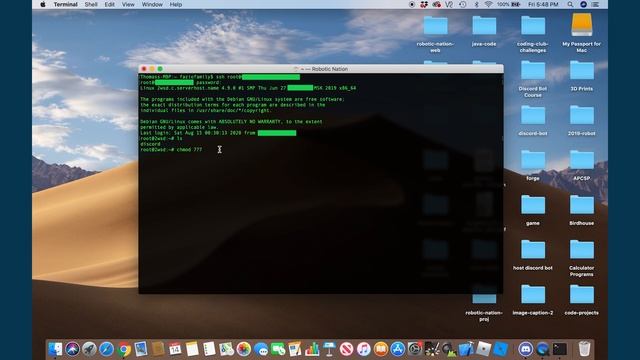The image size is (640, 360).
Task: Click the 'discord' ls output line
Action: click(150, 144)
